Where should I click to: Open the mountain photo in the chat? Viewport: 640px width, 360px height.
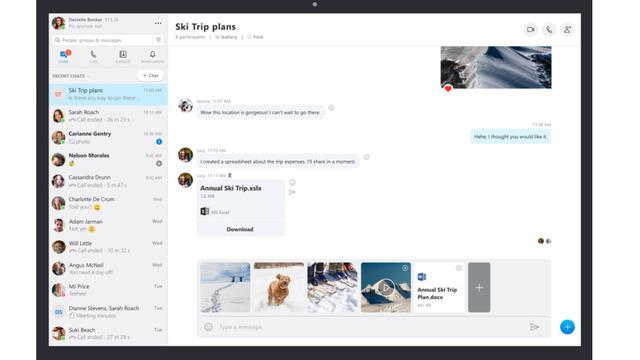pos(496,67)
